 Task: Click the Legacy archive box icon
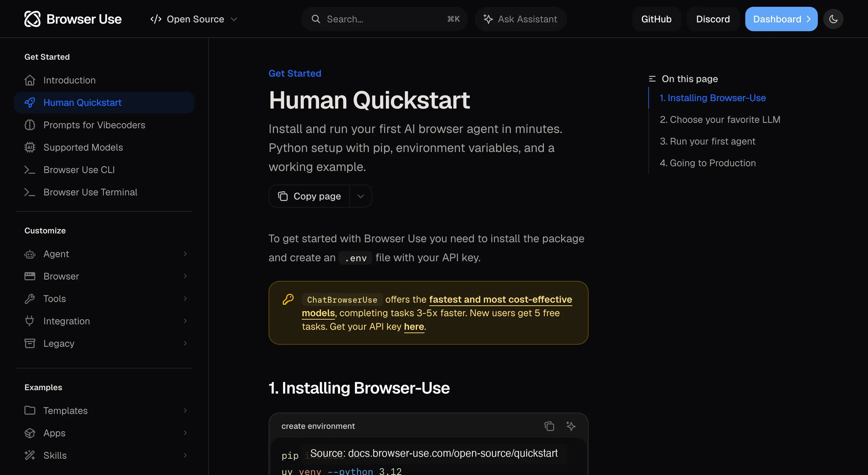pyautogui.click(x=30, y=343)
